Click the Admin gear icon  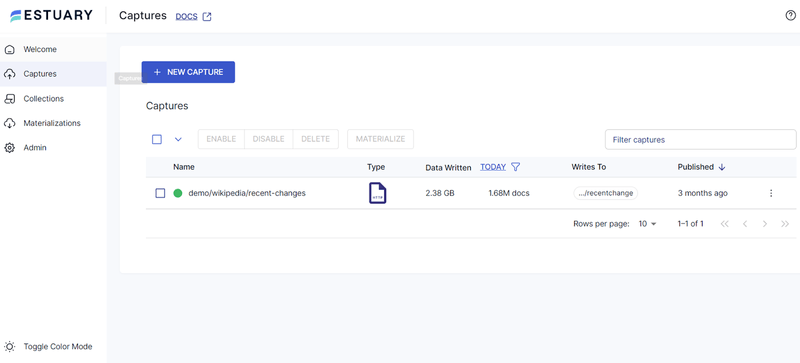pyautogui.click(x=9, y=148)
